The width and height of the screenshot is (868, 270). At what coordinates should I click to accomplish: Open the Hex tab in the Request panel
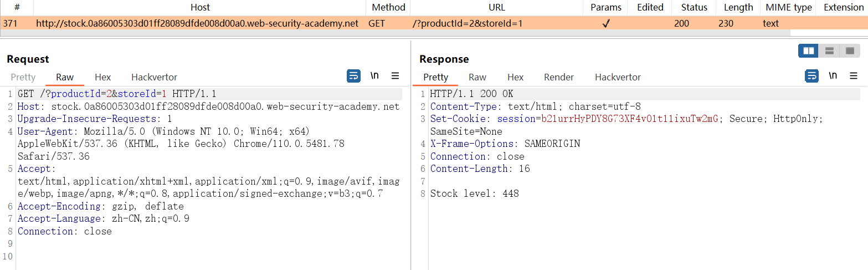(x=102, y=77)
